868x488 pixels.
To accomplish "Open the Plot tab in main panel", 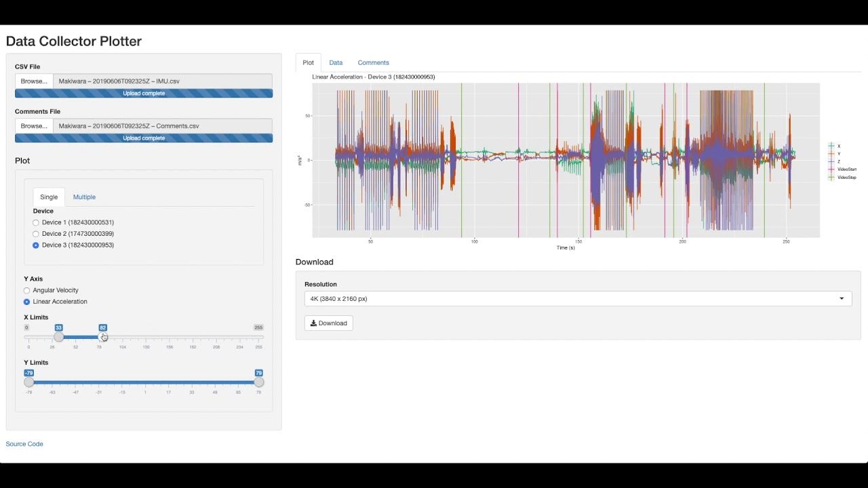I will (x=309, y=62).
